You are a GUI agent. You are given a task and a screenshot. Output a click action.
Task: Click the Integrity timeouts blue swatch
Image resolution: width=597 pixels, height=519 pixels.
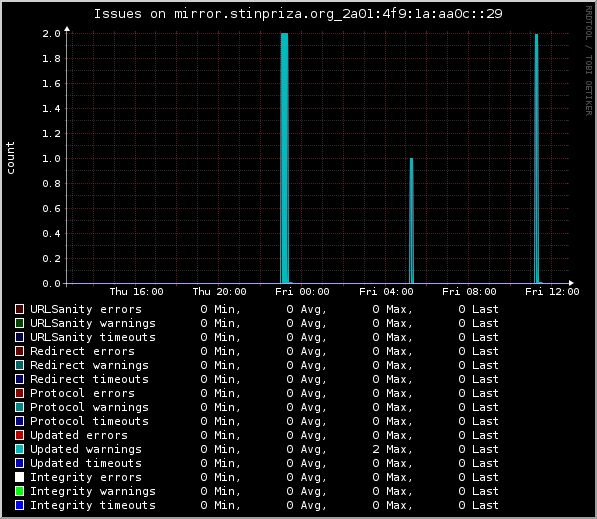point(19,505)
